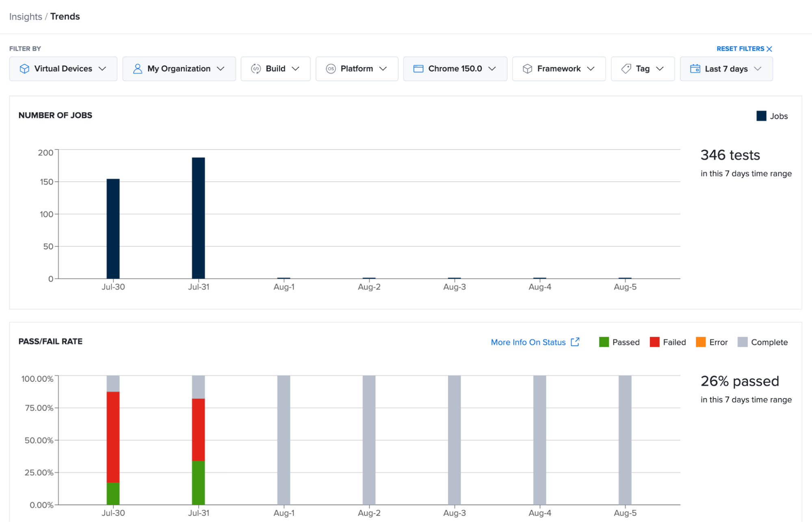812x522 pixels.
Task: Click the Chrome browser window icon
Action: 418,69
